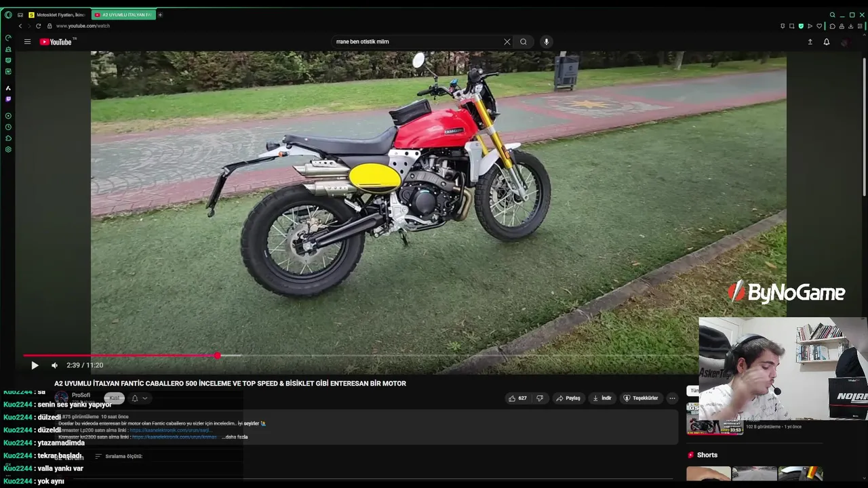Open the ad blocker shield icon
868x488 pixels.
(x=801, y=26)
